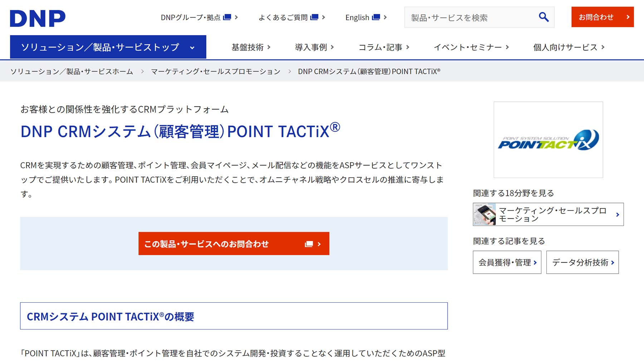This screenshot has height=362, width=644.
Task: Open the 個人向けサービス menu
Action: pos(569,47)
